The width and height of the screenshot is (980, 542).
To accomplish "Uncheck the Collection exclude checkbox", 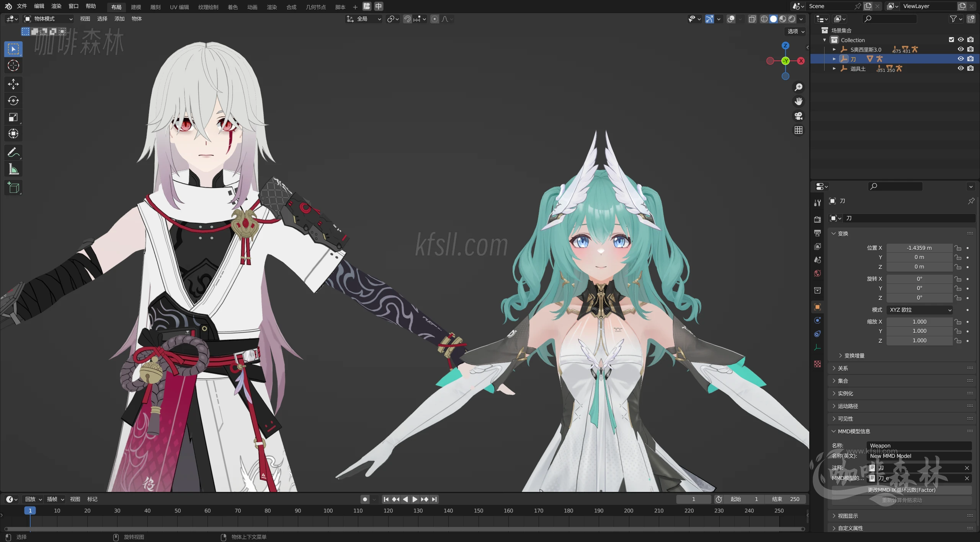I will [x=951, y=39].
